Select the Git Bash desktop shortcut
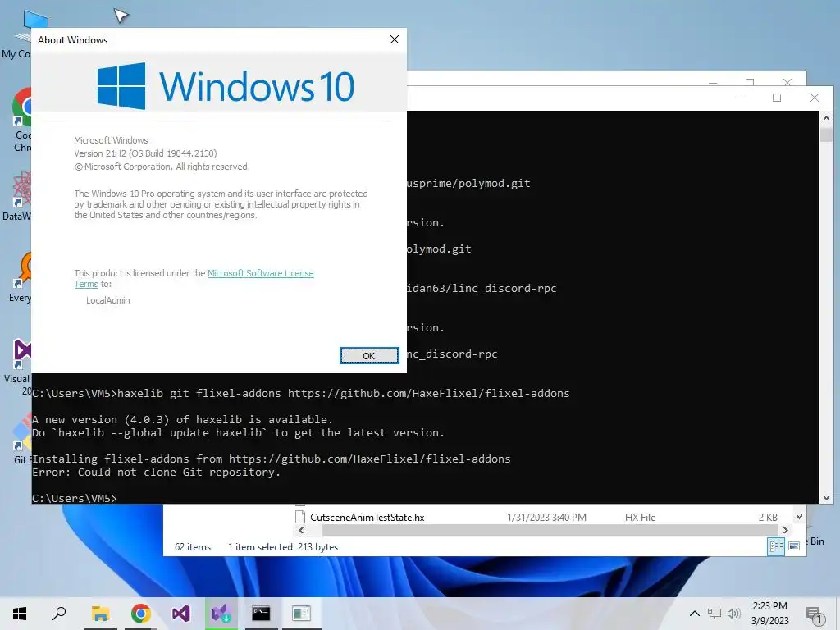The image size is (840, 630). click(x=21, y=440)
